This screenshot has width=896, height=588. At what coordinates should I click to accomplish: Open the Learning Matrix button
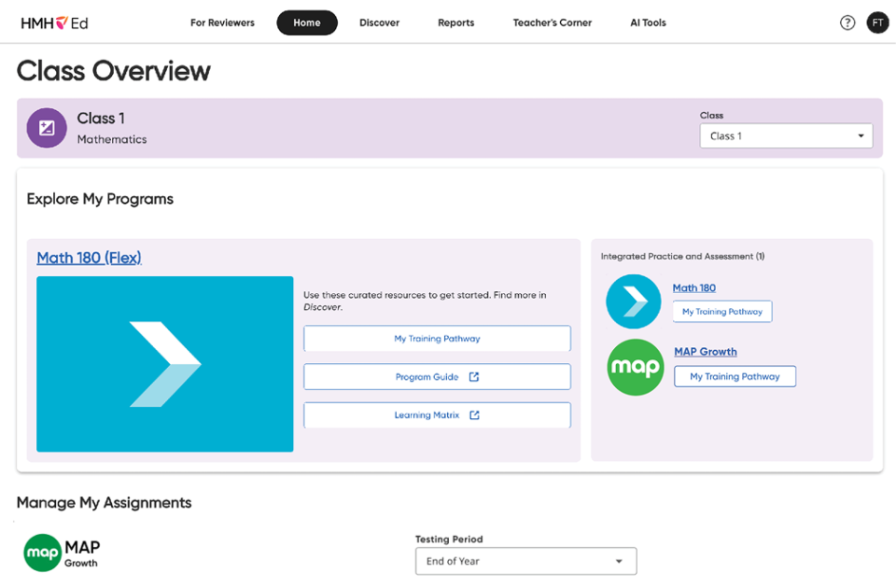click(x=437, y=414)
